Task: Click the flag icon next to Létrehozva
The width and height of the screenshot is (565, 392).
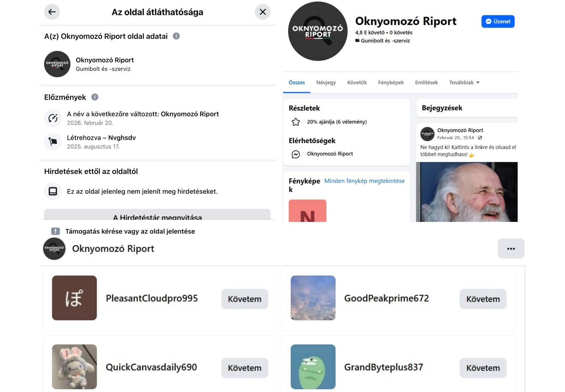Action: point(53,141)
